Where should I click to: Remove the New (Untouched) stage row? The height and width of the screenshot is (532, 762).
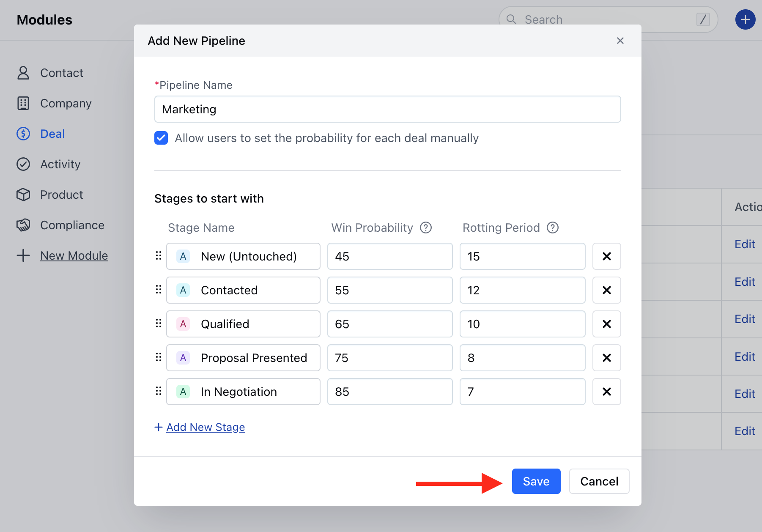[606, 256]
